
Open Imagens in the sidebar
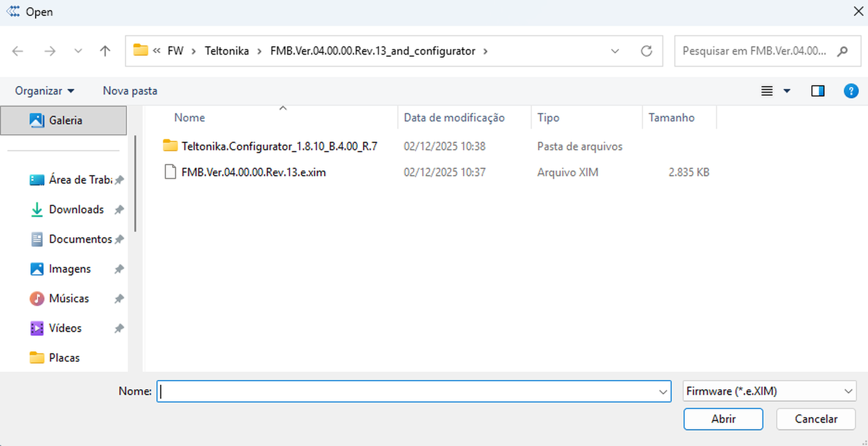point(61,269)
